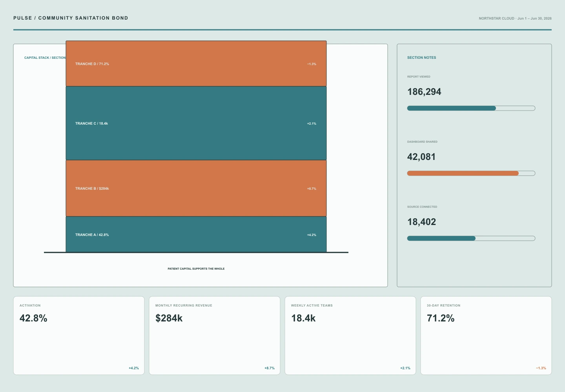
Task: Click the Report Viewed progress bar
Action: [x=471, y=108]
